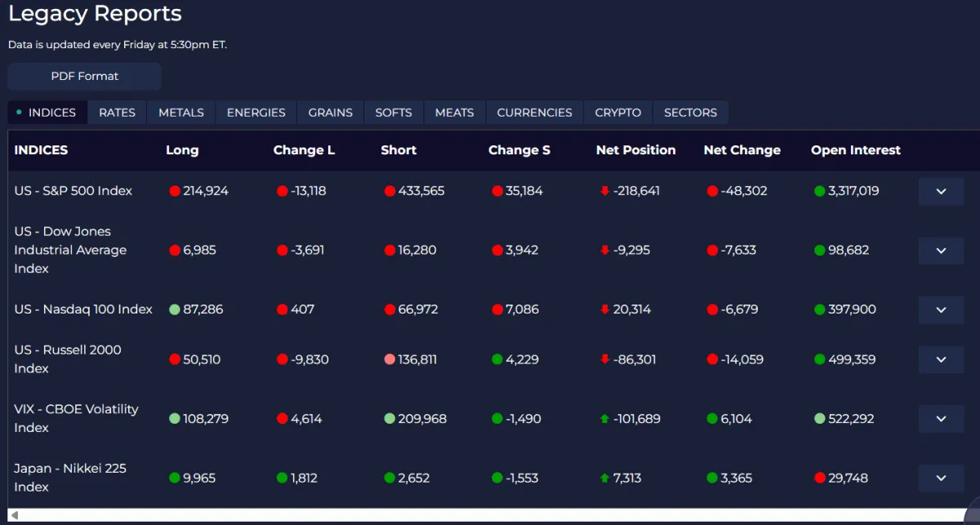This screenshot has width=980, height=525.
Task: Open the MEATS tab
Action: (x=455, y=113)
